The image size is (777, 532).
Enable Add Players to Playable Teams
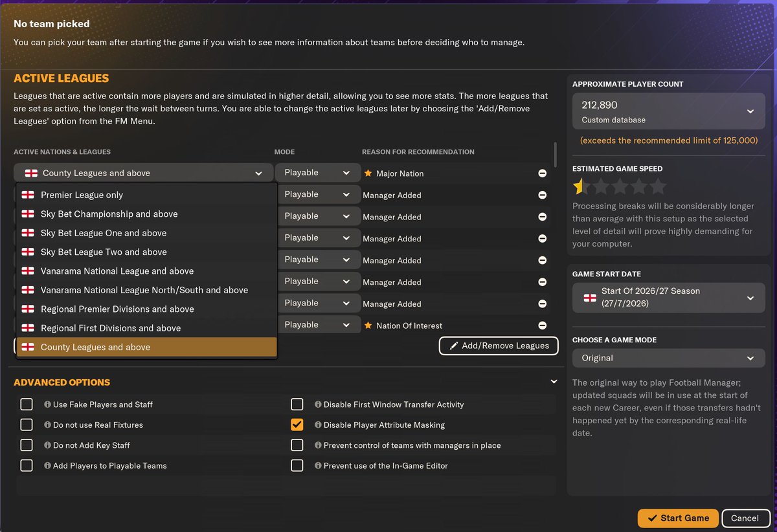coord(27,465)
